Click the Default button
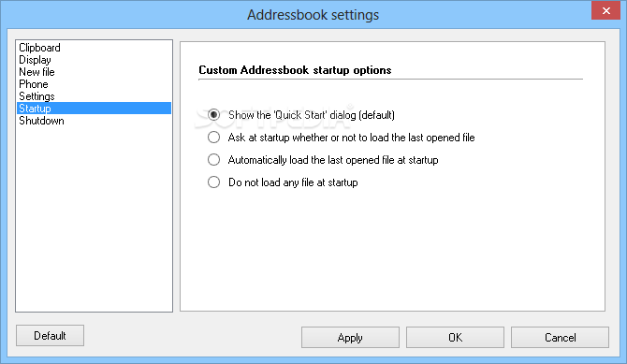The image size is (627, 364). pos(50,336)
